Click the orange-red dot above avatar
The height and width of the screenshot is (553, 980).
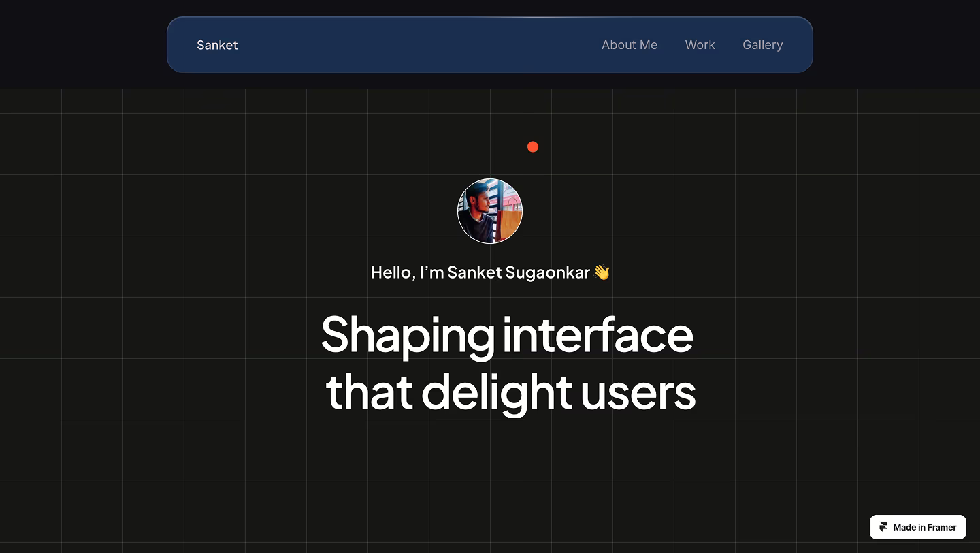click(x=533, y=146)
